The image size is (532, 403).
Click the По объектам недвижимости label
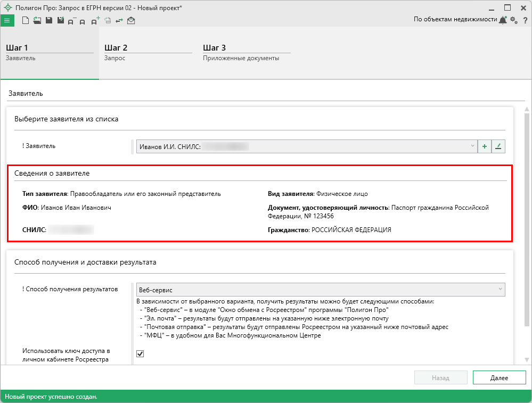[x=455, y=20]
